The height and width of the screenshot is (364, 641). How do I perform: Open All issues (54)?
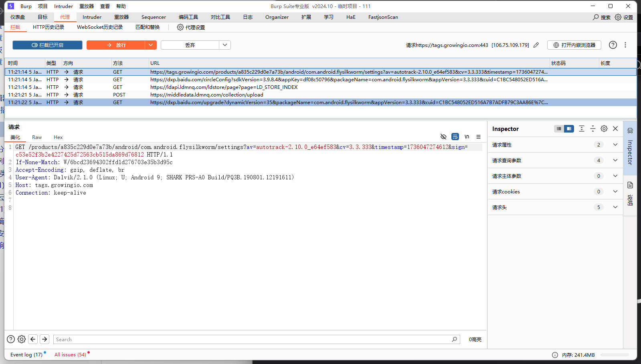click(70, 355)
